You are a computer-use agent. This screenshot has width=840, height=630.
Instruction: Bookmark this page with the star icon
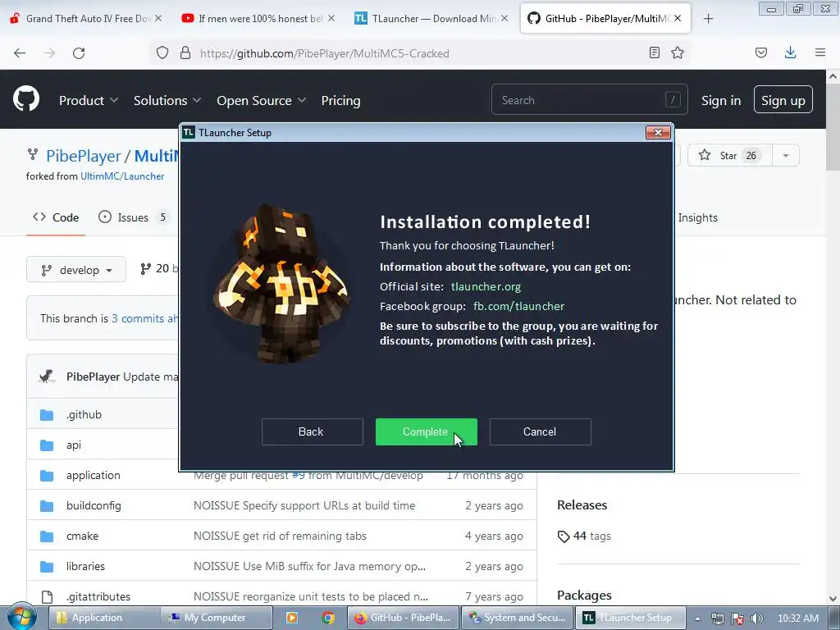(x=677, y=52)
